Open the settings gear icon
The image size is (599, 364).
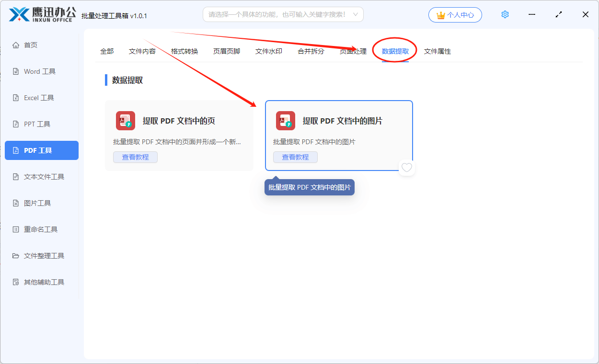pos(505,15)
